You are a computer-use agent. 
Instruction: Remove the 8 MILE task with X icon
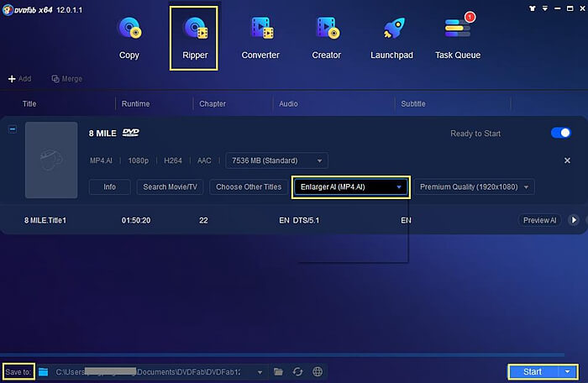click(x=567, y=160)
